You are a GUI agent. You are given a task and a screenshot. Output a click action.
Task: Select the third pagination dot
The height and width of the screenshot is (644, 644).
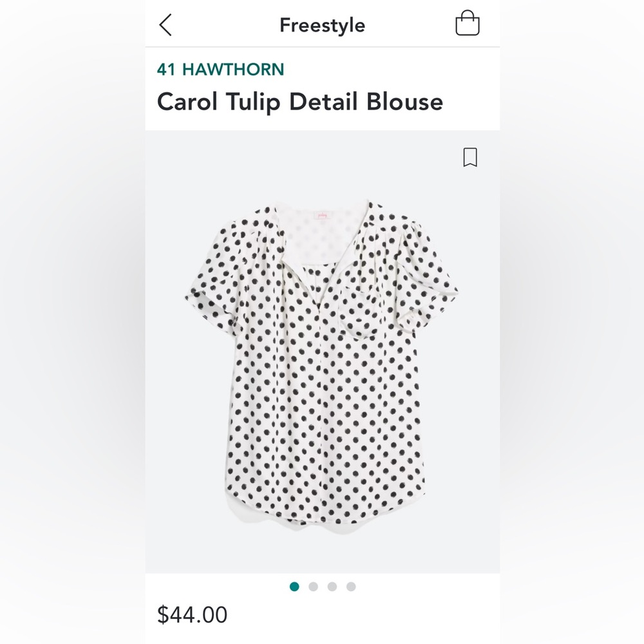click(x=332, y=587)
